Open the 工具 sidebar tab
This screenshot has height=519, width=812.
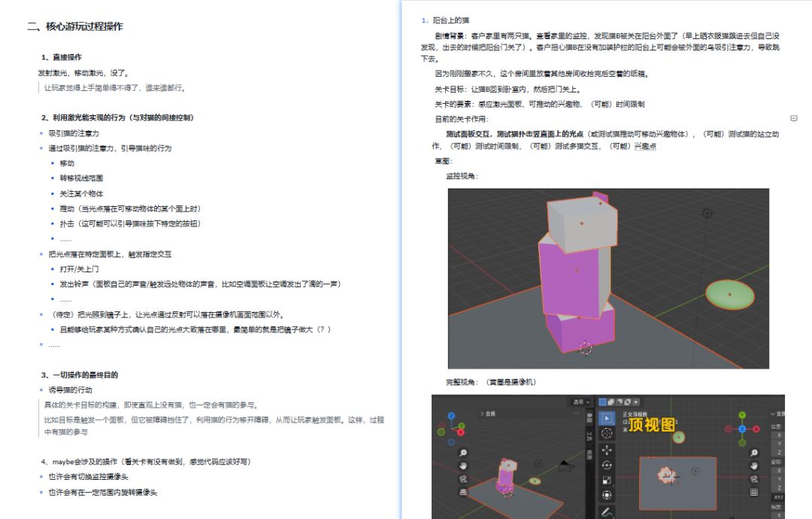coord(590,437)
